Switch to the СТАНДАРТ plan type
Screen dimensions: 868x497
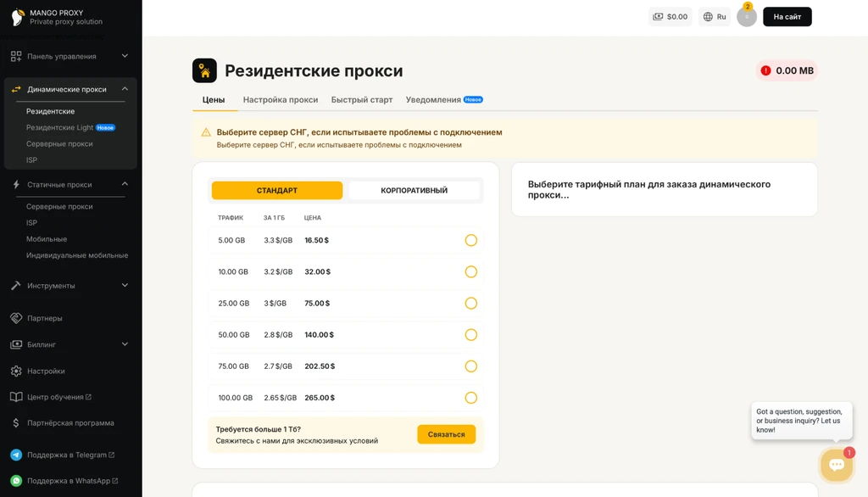point(277,190)
